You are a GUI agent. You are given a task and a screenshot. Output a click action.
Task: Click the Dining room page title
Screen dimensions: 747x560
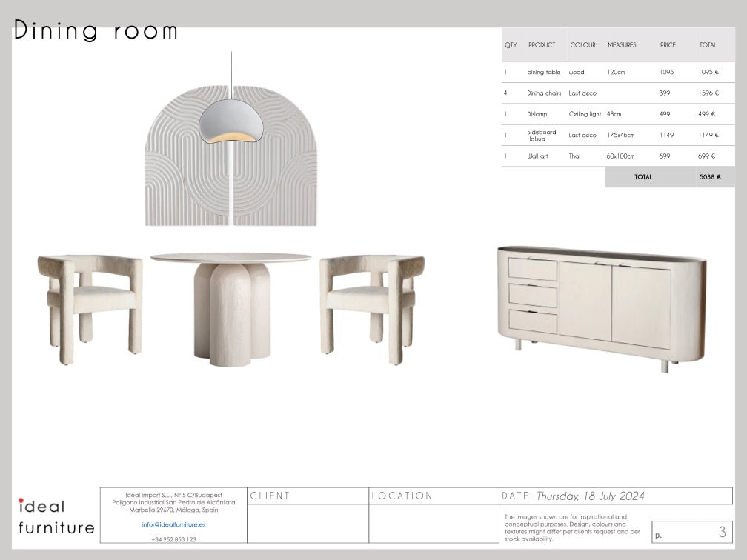96,31
